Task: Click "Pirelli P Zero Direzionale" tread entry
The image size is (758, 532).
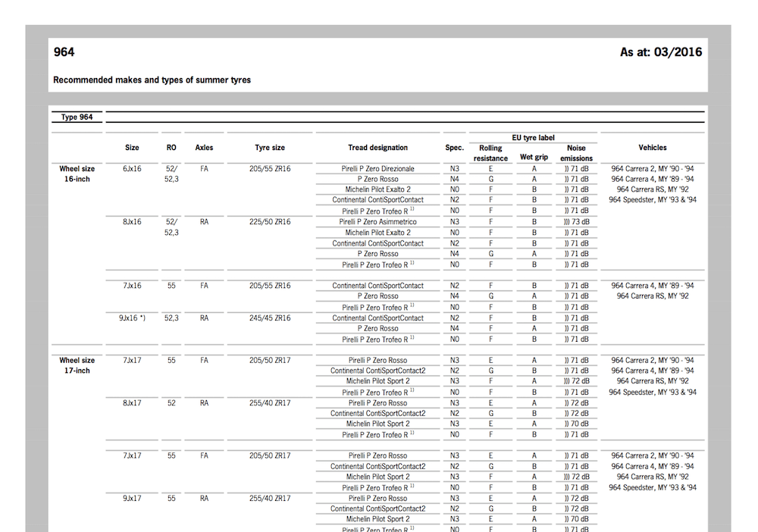Action: 378,169
